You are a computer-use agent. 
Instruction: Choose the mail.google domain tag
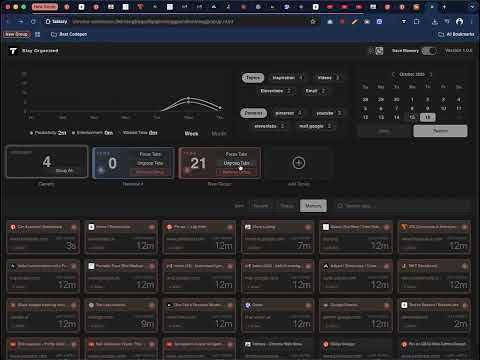click(315, 126)
